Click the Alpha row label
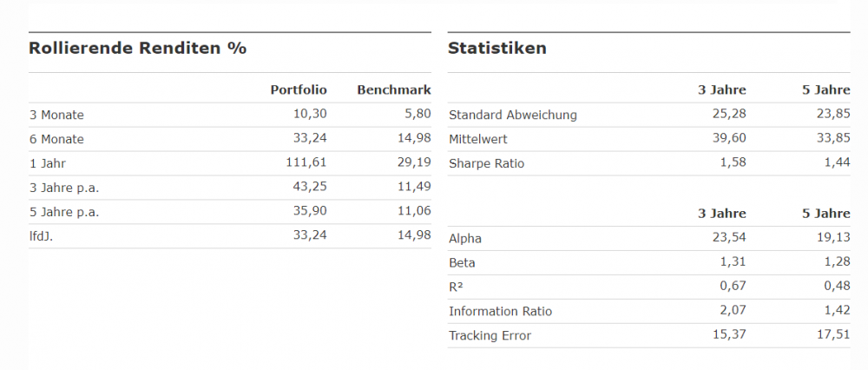868x370 pixels. point(465,238)
